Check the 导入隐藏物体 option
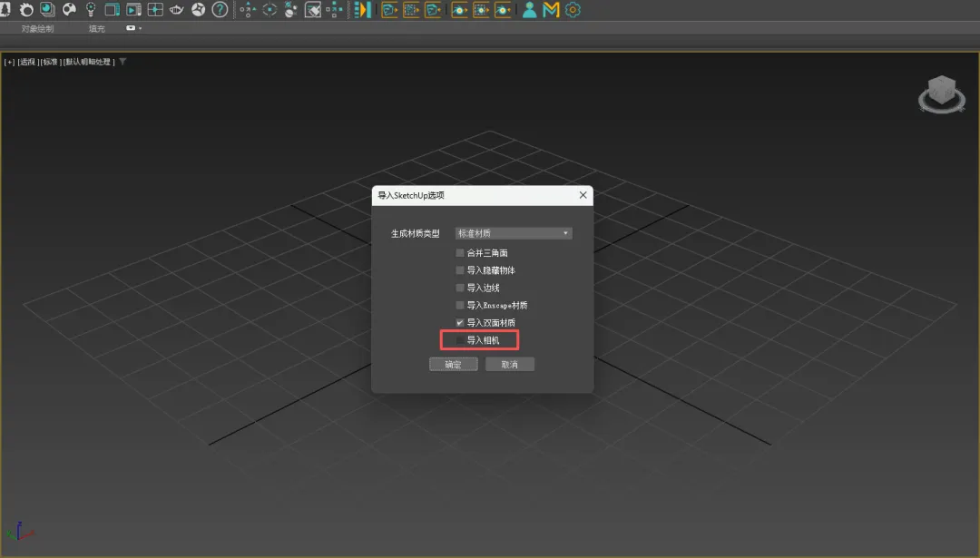 point(460,270)
